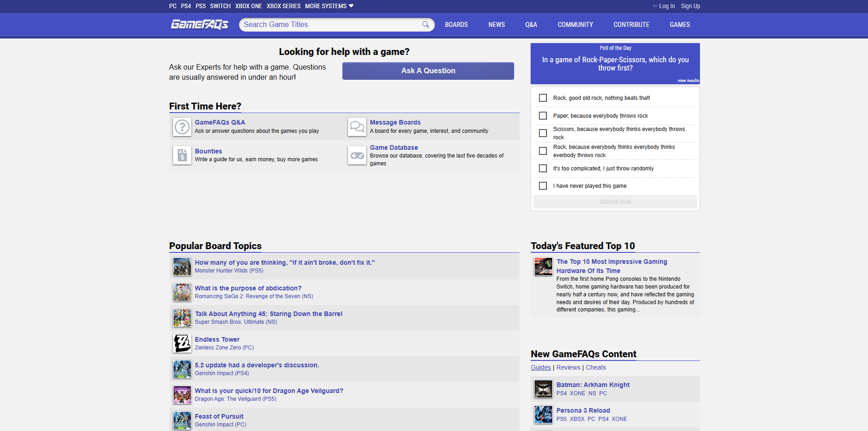Image resolution: width=868 pixels, height=431 pixels.
Task: Check 'Rock, because everybody thinks everybody thinks' option
Action: point(543,151)
